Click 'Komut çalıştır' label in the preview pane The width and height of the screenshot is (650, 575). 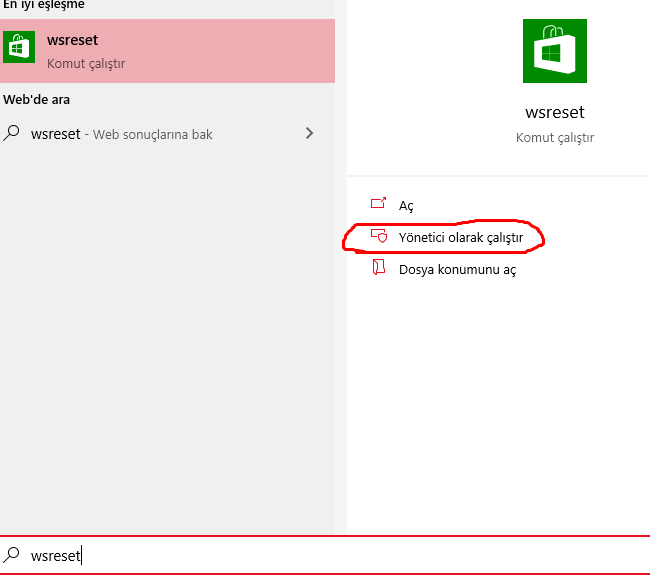554,137
